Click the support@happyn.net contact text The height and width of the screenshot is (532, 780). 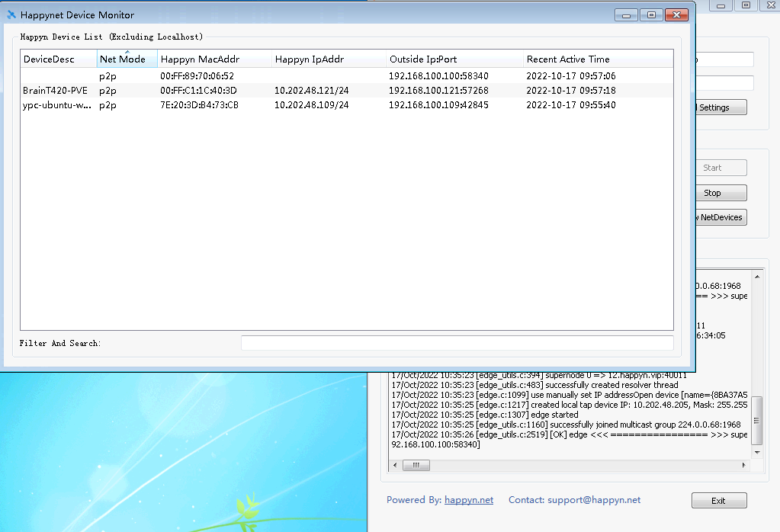(594, 500)
